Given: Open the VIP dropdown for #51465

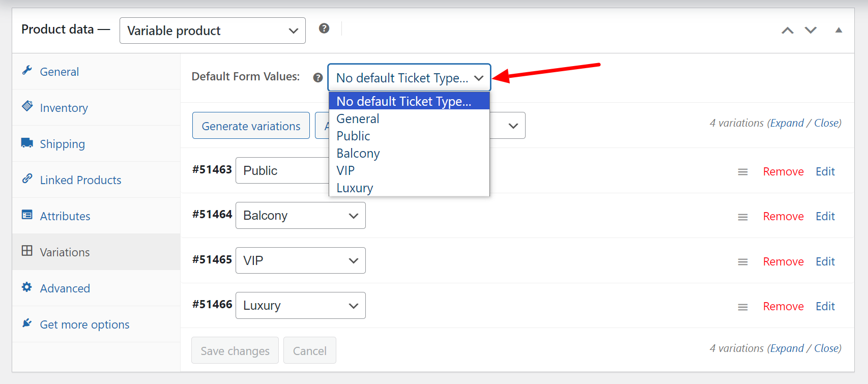Looking at the screenshot, I should (301, 260).
